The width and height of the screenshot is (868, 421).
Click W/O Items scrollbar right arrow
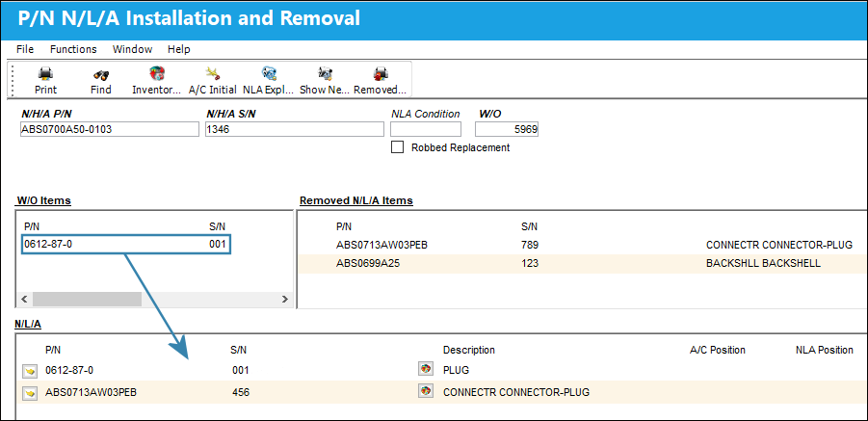(284, 300)
